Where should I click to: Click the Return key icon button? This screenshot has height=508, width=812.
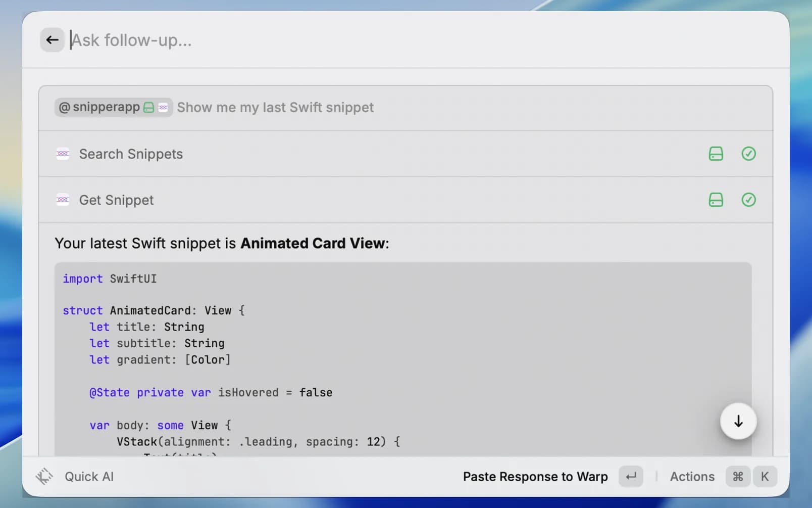[631, 477]
